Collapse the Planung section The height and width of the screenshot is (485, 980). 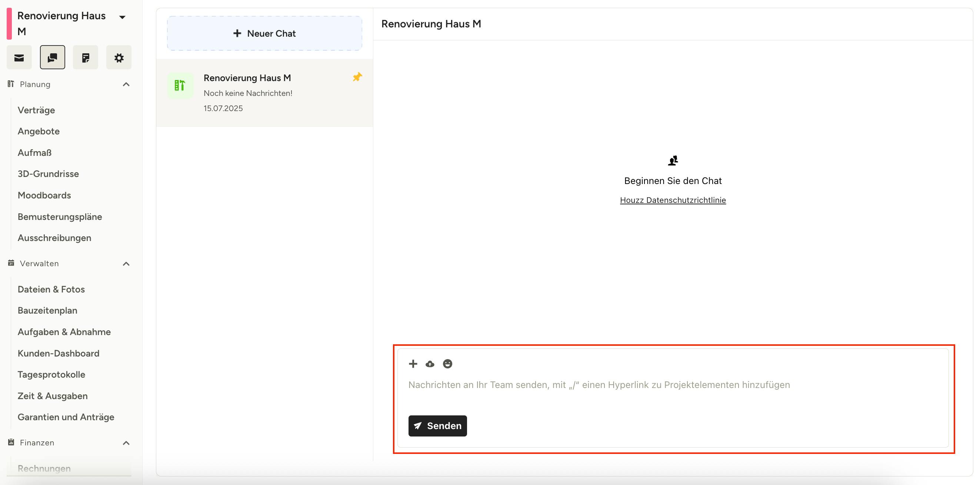126,84
